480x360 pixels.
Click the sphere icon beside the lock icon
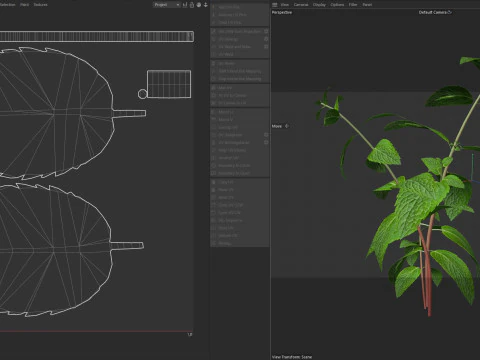(199, 5)
